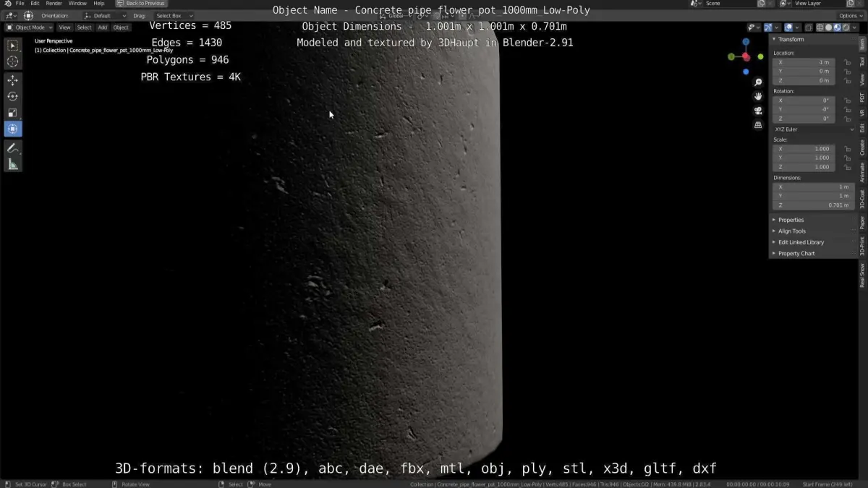Open the Help menu
The height and width of the screenshot is (488, 868).
[x=99, y=4]
